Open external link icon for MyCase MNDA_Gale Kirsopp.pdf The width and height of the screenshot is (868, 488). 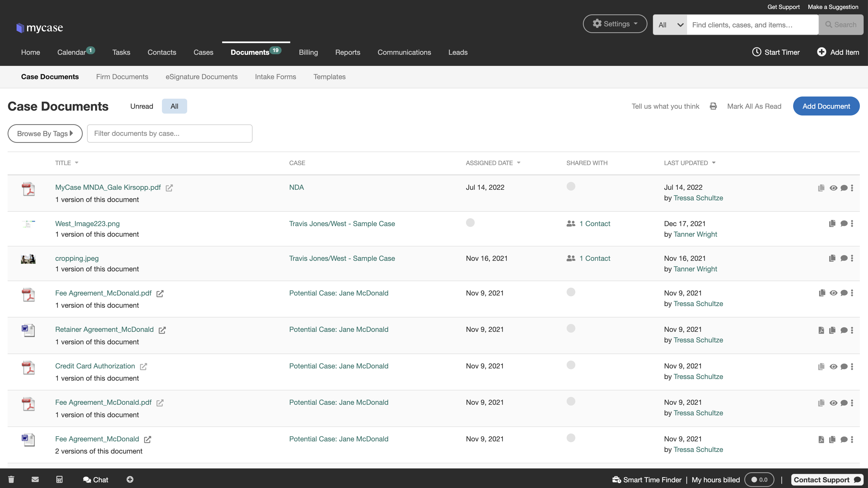169,188
